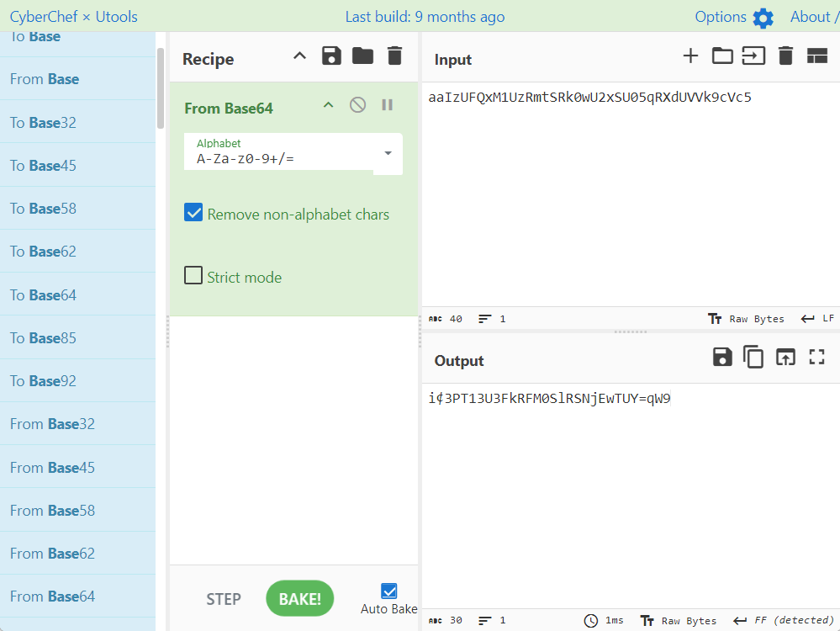Clear input and output
This screenshot has height=631, width=840.
point(786,56)
